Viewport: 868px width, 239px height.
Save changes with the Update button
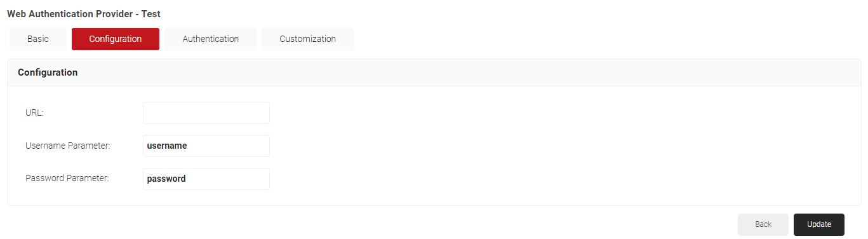tap(819, 224)
